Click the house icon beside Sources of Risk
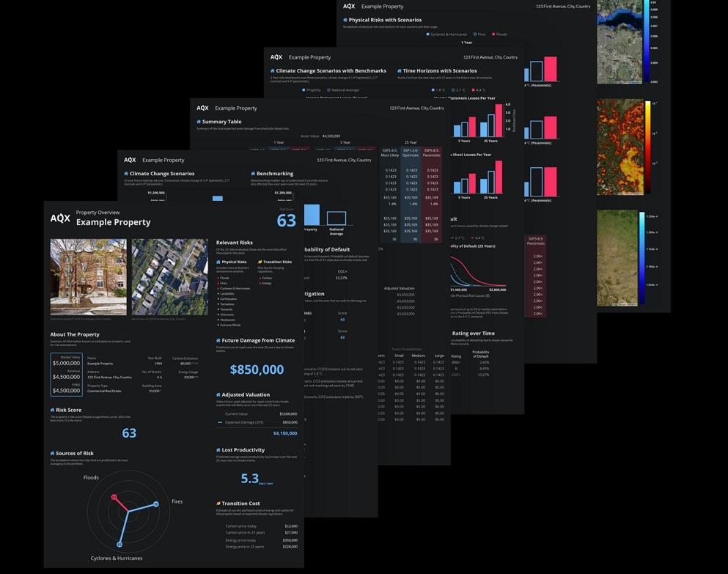The image size is (728, 574). coord(53,453)
